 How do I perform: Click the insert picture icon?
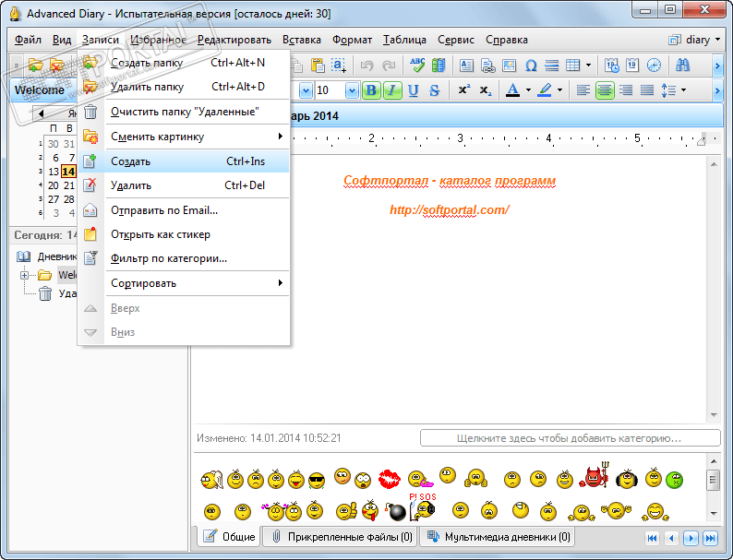509,66
